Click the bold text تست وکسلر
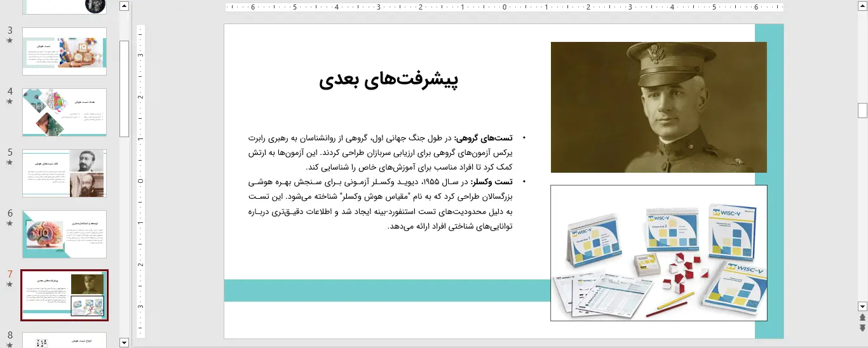 pyautogui.click(x=490, y=182)
